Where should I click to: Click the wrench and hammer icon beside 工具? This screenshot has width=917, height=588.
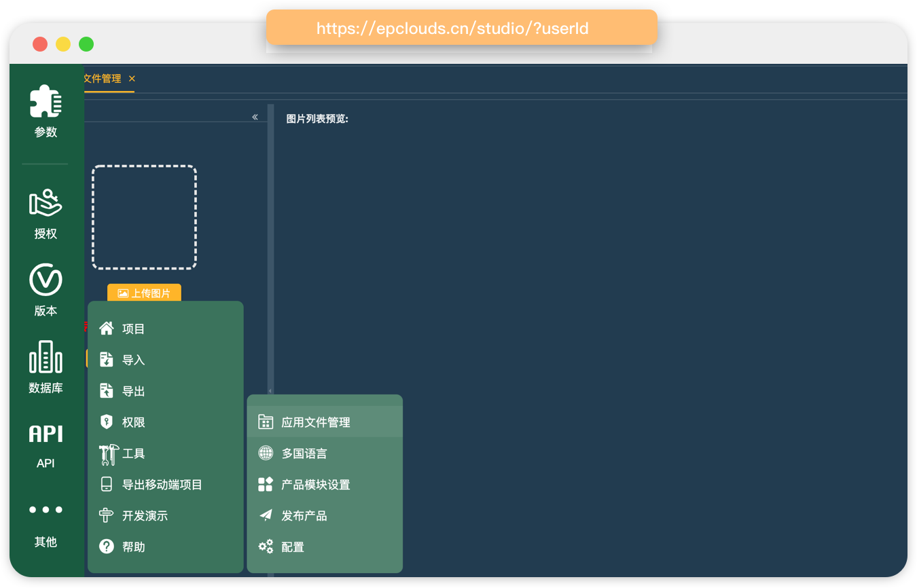109,454
